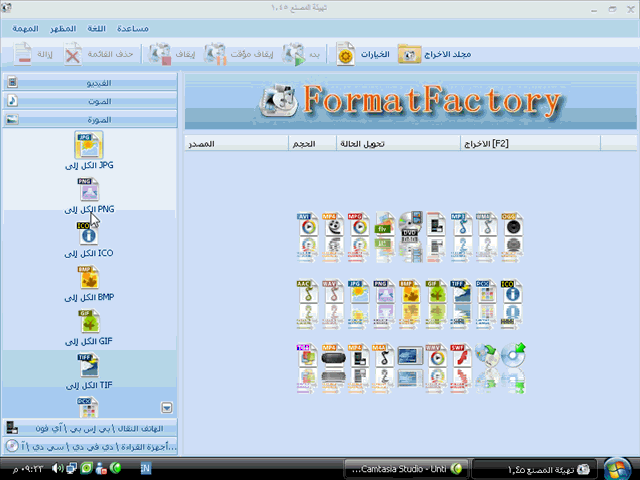Click the تحويل الحالة column header

click(x=398, y=144)
